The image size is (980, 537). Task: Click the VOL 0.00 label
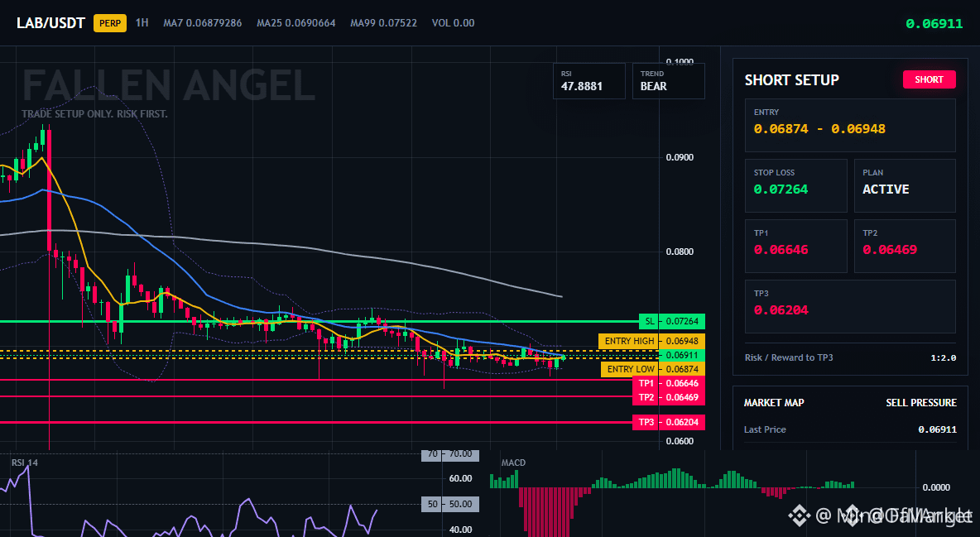(x=453, y=23)
